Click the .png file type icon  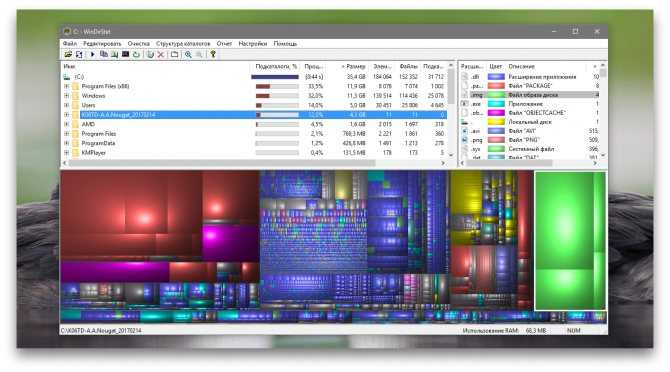tap(464, 140)
